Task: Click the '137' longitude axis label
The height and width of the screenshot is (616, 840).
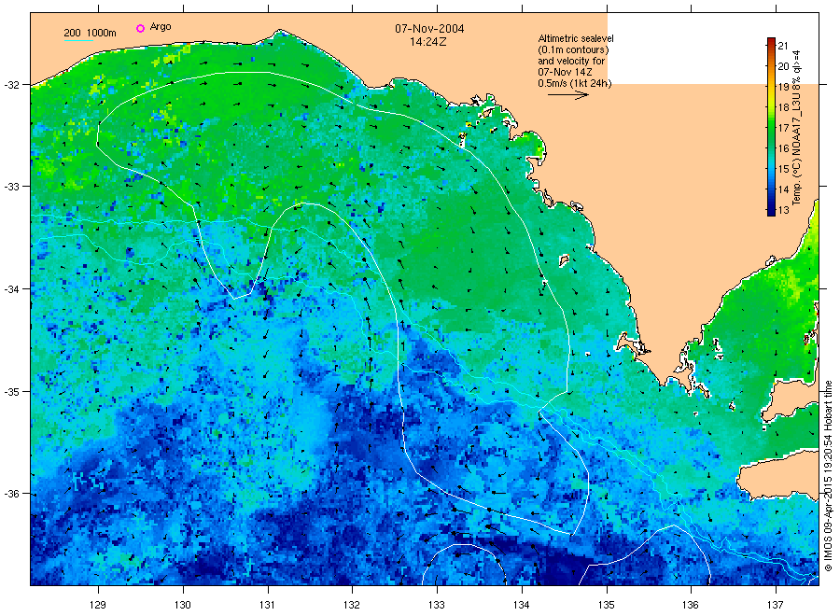Action: pos(776,605)
